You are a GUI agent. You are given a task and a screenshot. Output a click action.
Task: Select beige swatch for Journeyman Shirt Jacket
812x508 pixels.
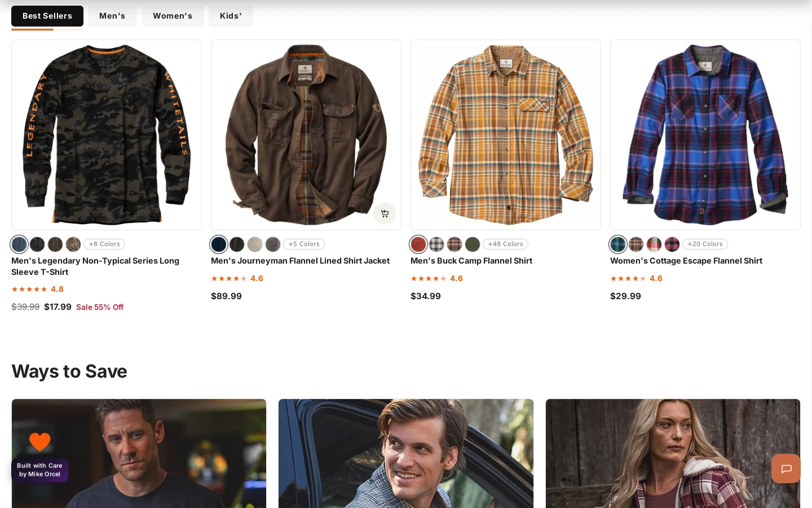[x=255, y=244]
